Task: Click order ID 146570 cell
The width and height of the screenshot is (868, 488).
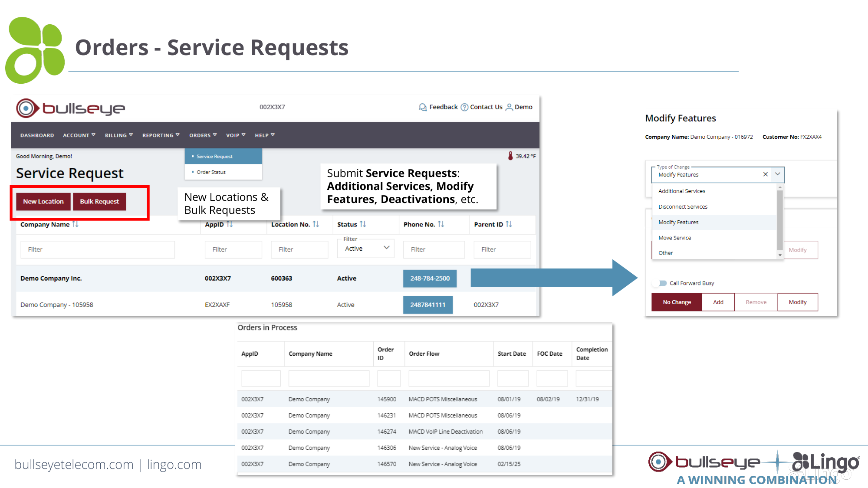Action: (387, 464)
